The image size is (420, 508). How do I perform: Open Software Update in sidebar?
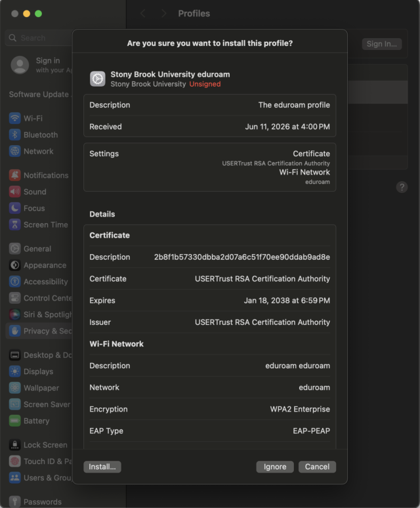pos(40,95)
